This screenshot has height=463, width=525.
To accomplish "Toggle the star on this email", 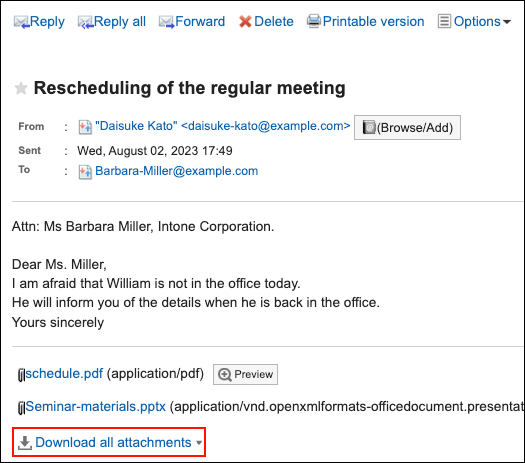I will tap(21, 88).
